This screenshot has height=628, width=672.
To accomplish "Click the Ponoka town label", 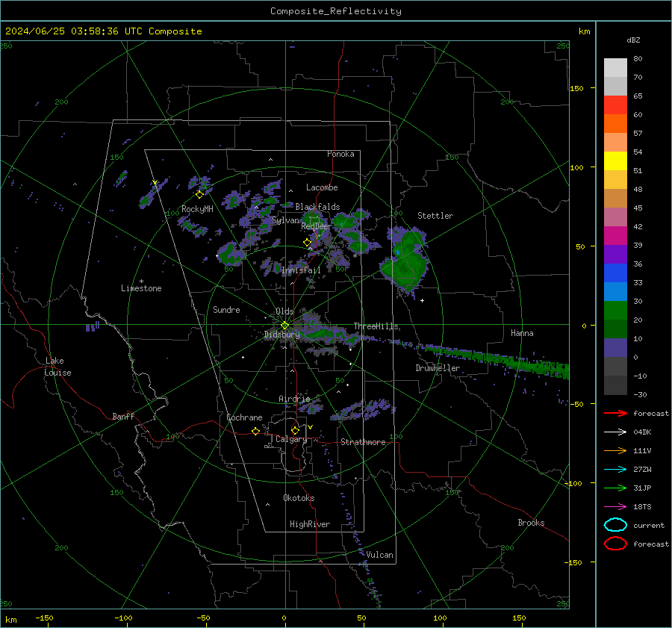I will [340, 154].
